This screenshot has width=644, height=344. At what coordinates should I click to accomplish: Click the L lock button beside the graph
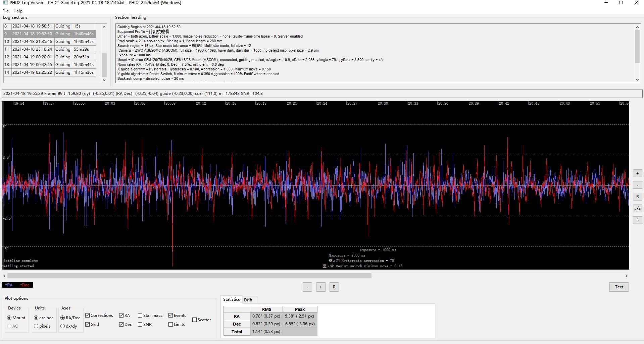coord(637,220)
